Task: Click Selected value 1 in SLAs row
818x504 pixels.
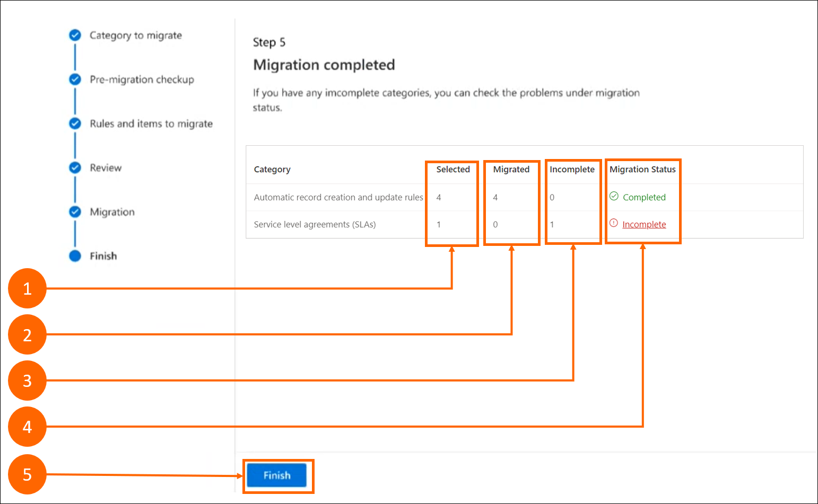Action: [439, 225]
